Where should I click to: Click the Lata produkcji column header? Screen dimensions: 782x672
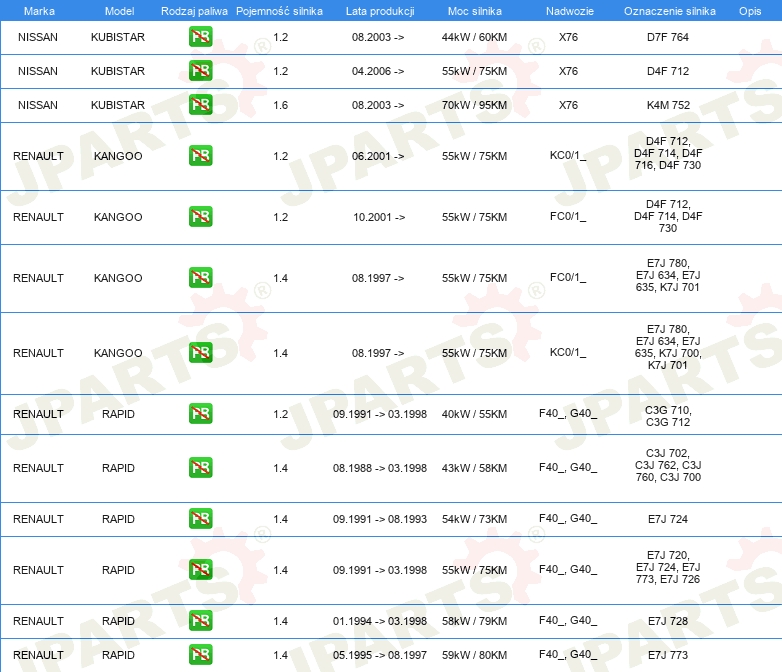click(x=380, y=11)
